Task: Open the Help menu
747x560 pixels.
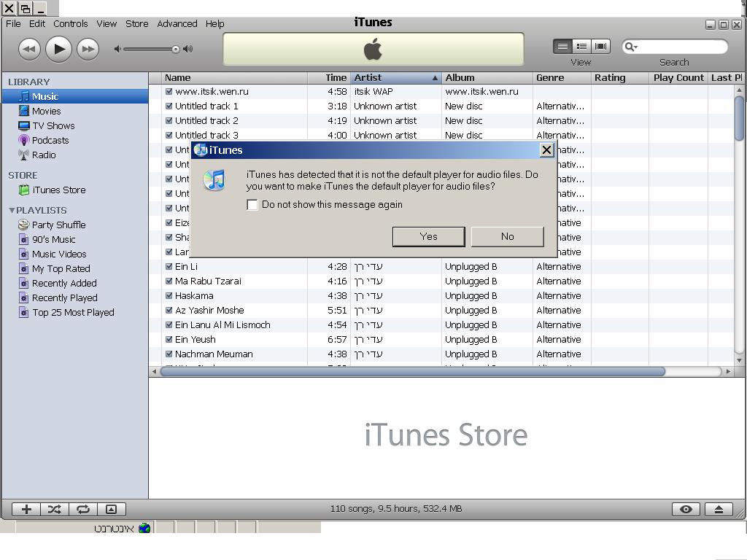Action: 215,24
